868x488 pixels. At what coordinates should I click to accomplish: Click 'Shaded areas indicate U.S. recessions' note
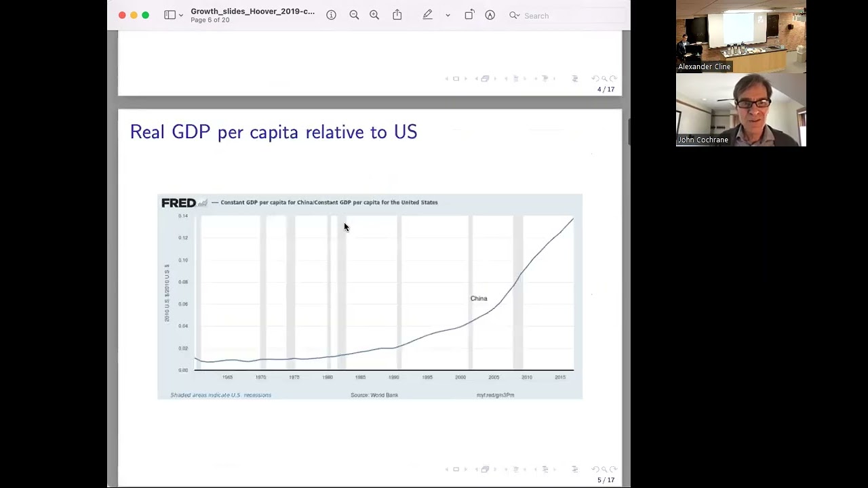pos(220,394)
